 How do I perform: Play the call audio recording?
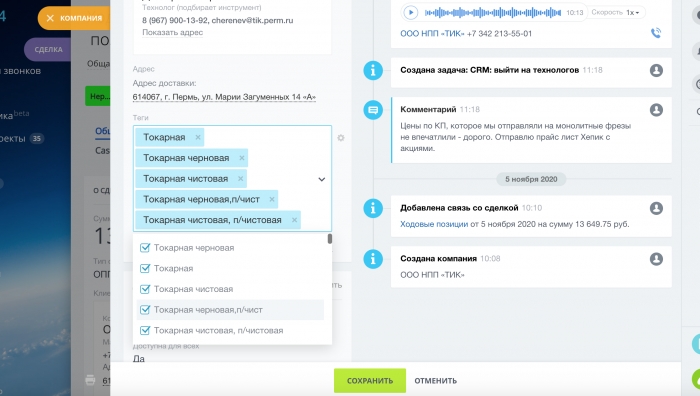(410, 13)
